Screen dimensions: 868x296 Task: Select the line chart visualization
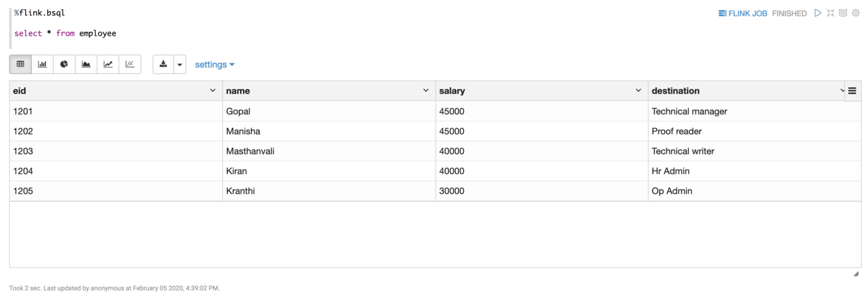pos(108,64)
